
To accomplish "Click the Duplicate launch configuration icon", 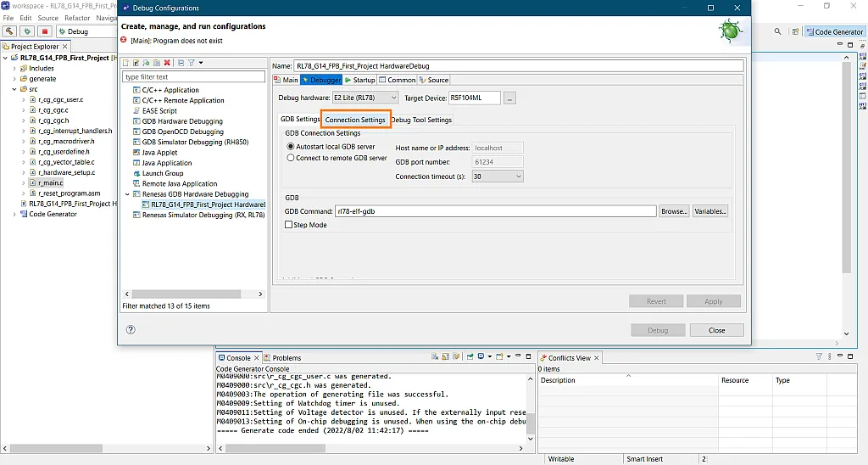I will click(x=157, y=63).
